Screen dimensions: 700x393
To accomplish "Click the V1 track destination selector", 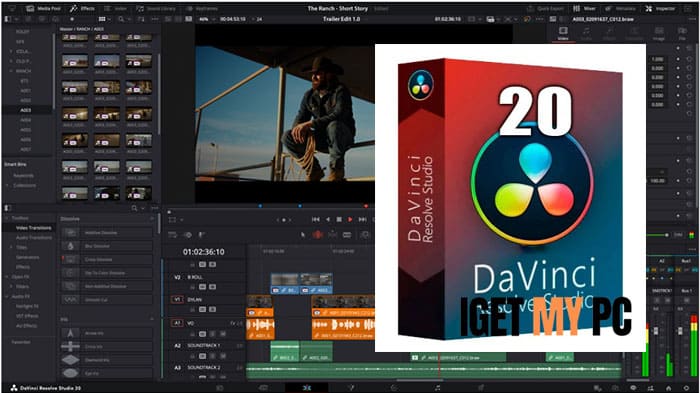I will pos(177,299).
